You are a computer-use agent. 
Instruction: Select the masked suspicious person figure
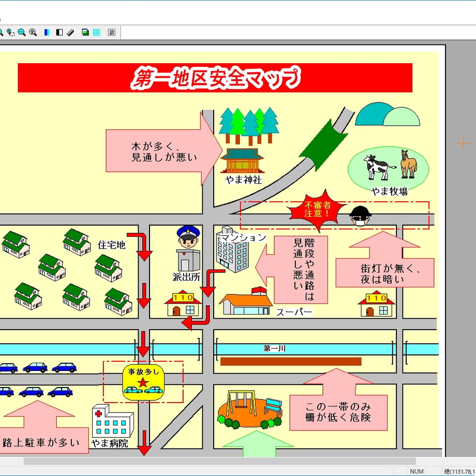360,216
